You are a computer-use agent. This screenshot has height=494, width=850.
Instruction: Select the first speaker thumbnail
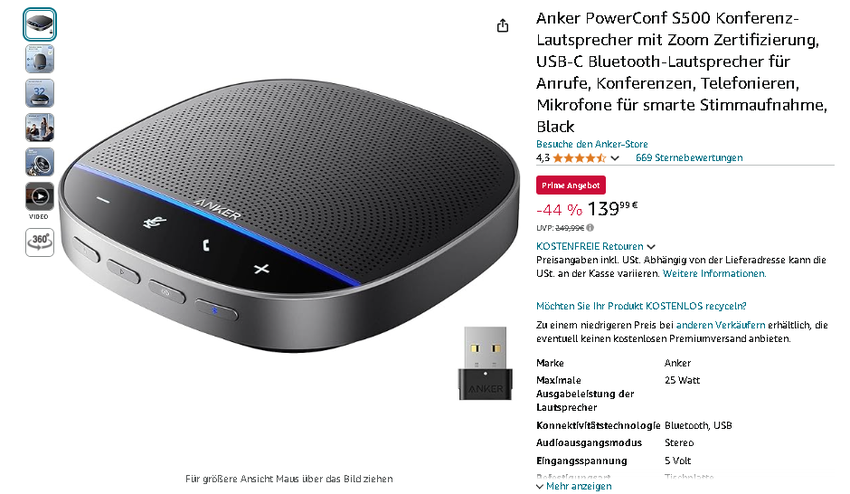(x=40, y=24)
